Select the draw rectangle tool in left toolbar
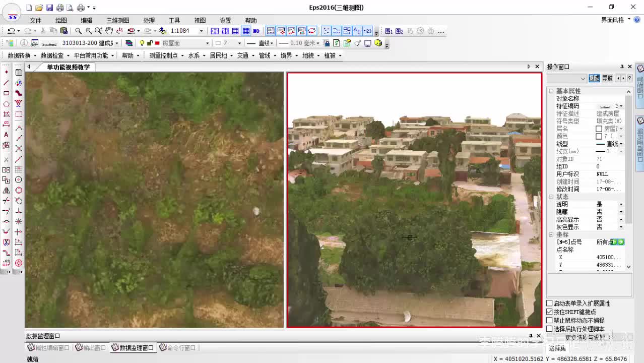 (x=6, y=93)
